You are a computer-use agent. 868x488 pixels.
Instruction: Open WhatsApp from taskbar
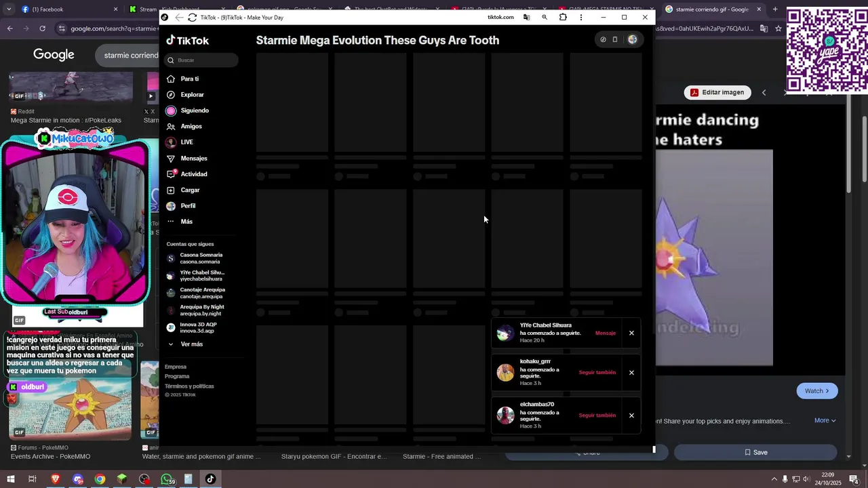[x=167, y=479]
